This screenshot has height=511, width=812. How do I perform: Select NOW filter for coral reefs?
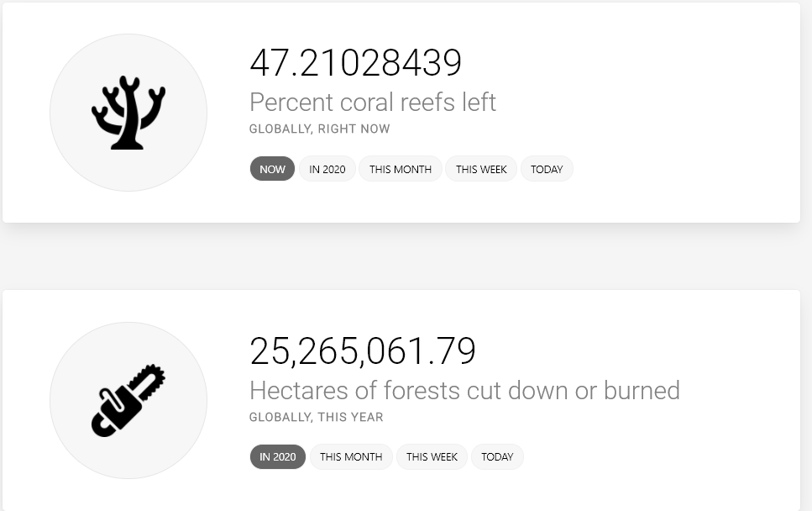(x=272, y=169)
